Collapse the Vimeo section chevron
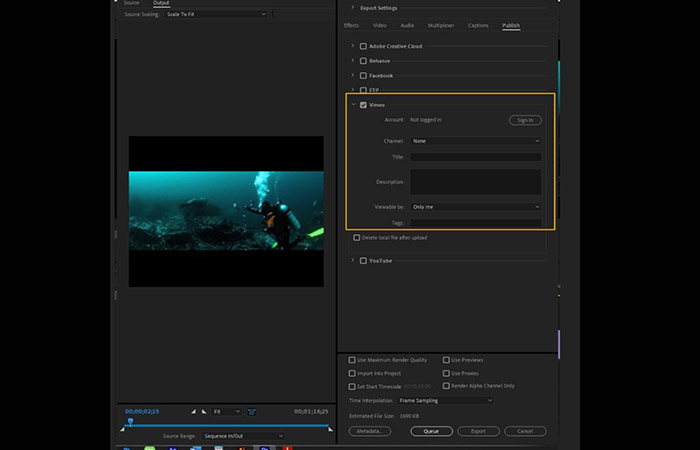The image size is (700, 450). [x=353, y=104]
